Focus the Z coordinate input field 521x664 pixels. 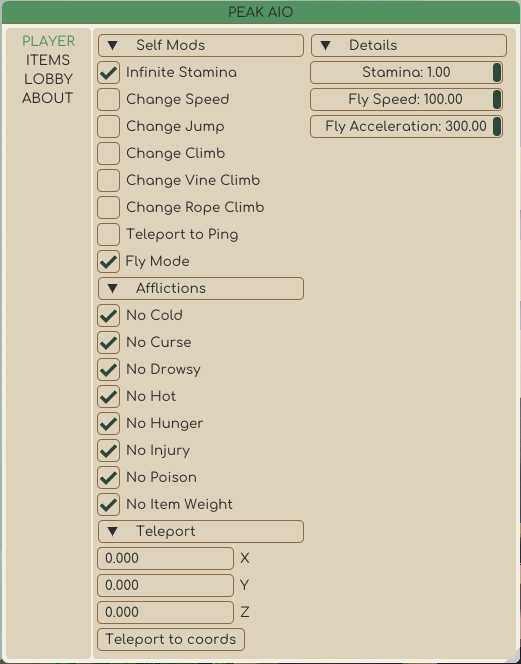(165, 612)
